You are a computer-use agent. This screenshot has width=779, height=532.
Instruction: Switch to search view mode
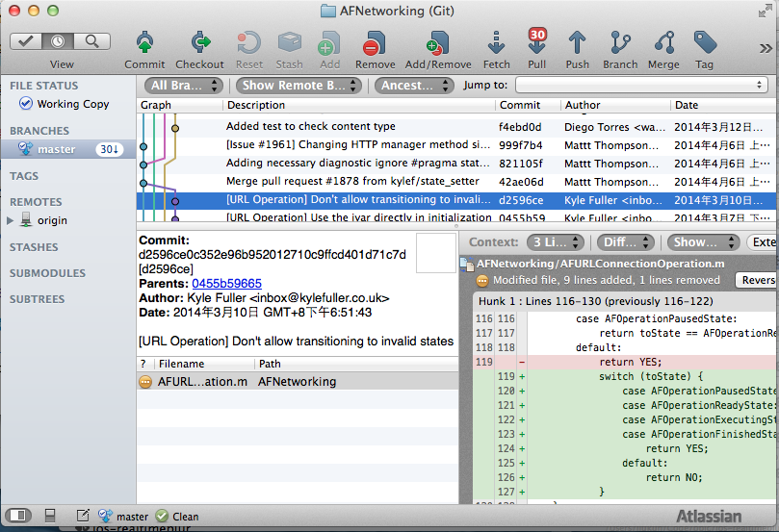coord(91,41)
